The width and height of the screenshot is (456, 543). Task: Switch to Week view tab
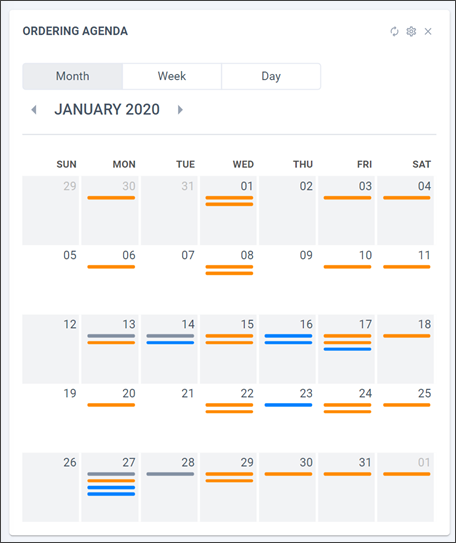point(172,76)
